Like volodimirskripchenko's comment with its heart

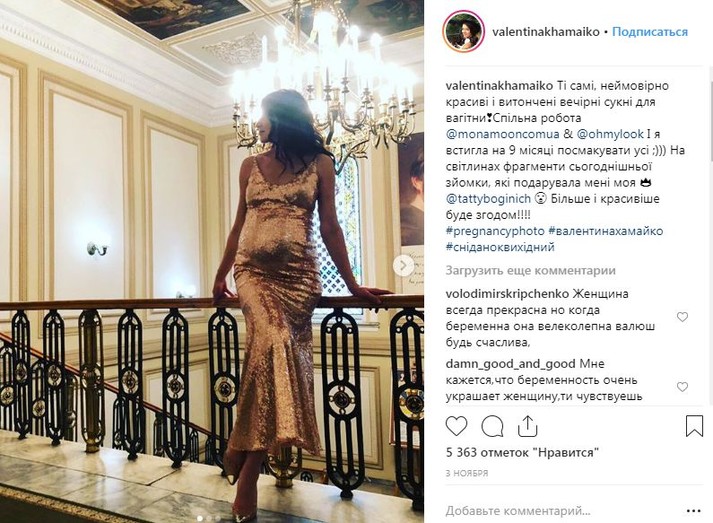(x=682, y=317)
